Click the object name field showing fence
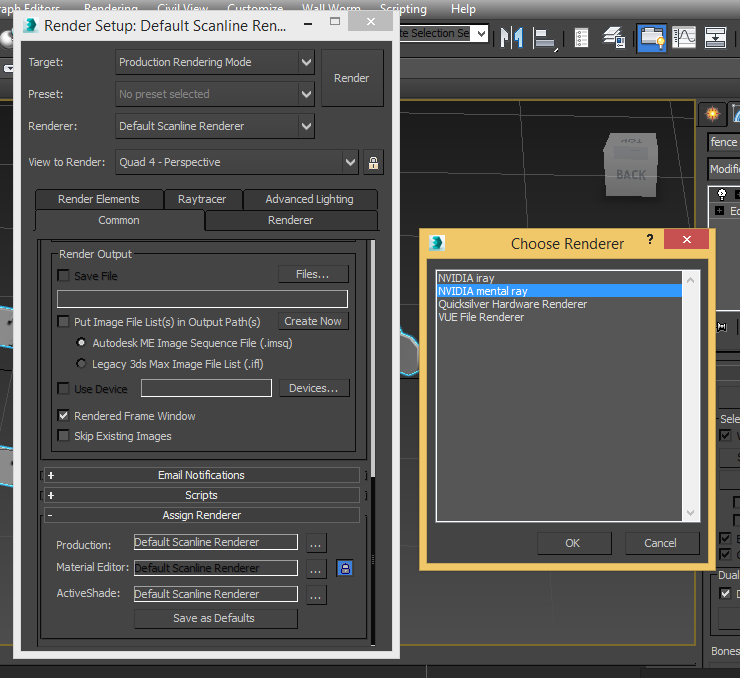 pyautogui.click(x=723, y=142)
